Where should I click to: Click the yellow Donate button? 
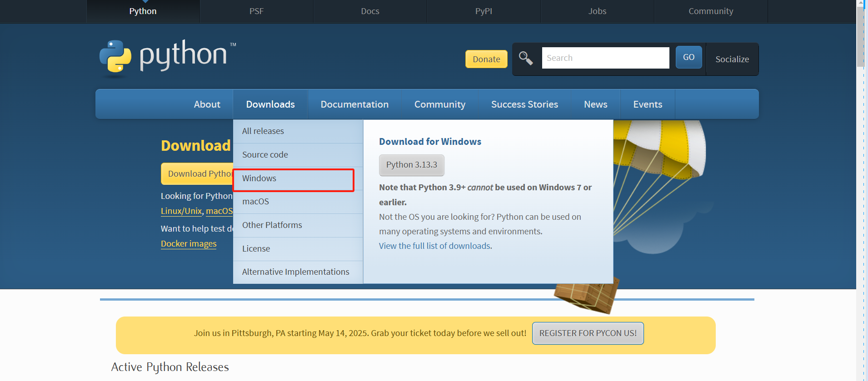click(486, 59)
